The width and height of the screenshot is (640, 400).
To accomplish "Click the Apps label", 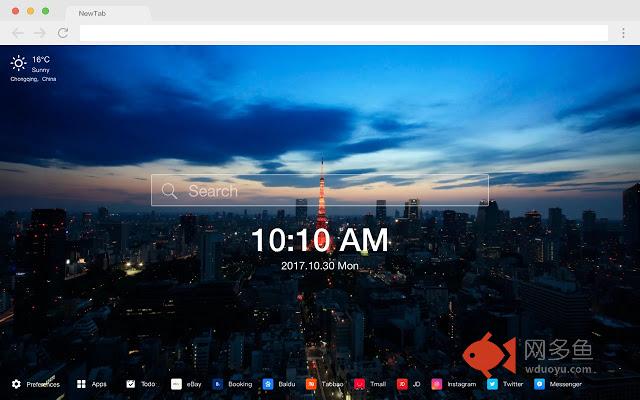I will 99,384.
